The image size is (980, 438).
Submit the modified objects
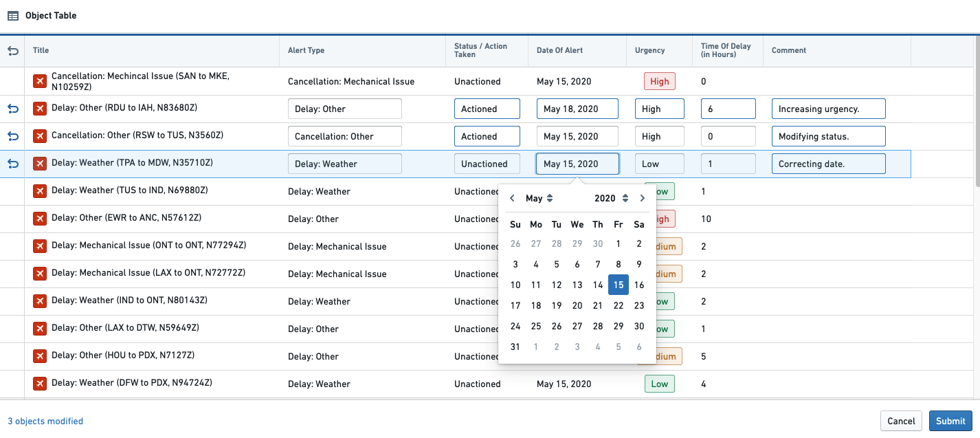click(950, 421)
